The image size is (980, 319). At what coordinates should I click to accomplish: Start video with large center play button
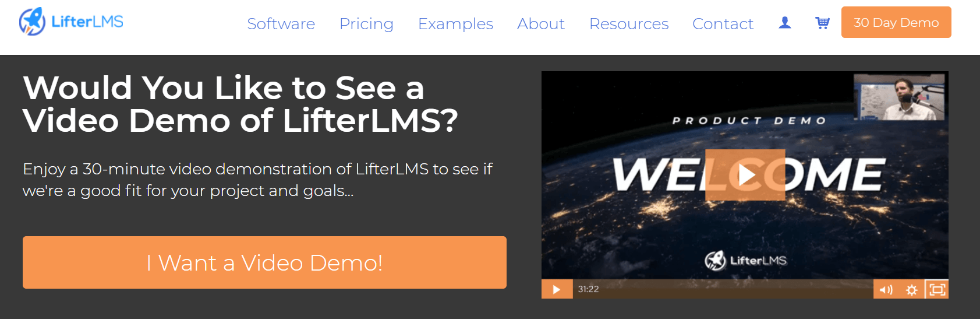745,175
